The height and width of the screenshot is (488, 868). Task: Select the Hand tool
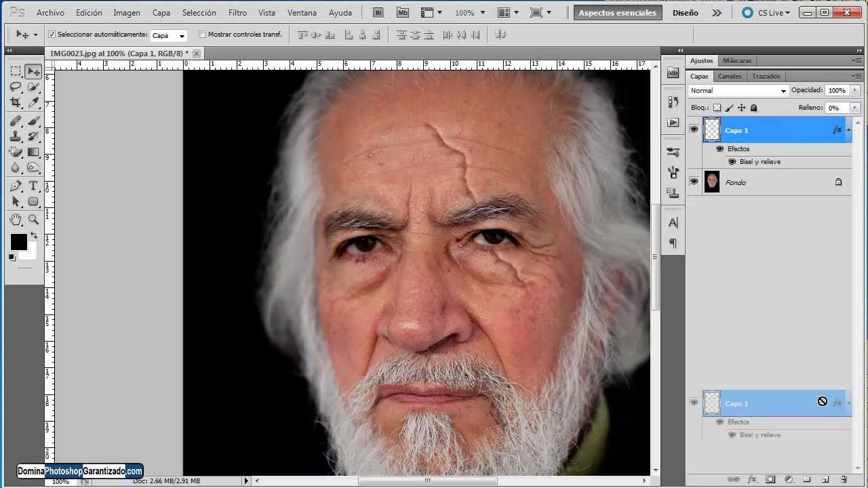tap(16, 220)
